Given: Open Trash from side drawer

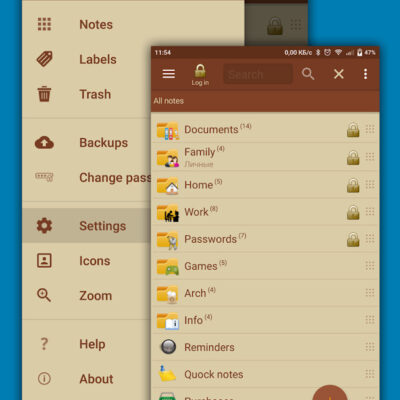Looking at the screenshot, I should pos(87,94).
